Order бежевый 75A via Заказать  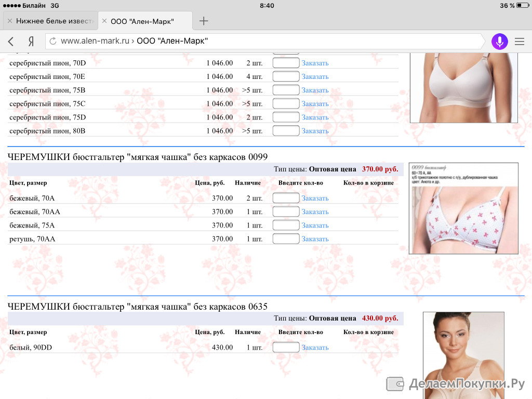pos(315,225)
